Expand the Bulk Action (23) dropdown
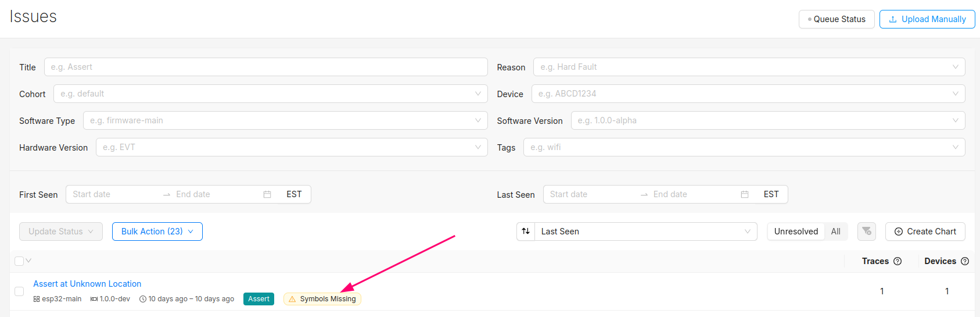980x317 pixels. coord(157,231)
